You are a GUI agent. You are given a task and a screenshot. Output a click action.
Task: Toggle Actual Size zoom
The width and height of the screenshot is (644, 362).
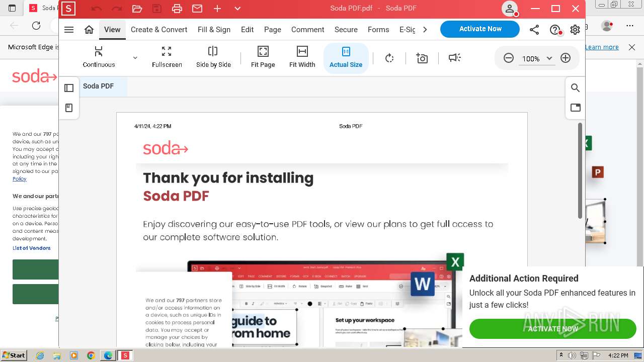(x=346, y=58)
